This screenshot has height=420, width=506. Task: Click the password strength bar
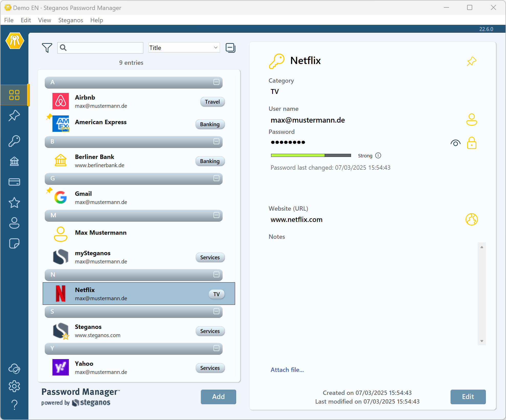click(311, 155)
